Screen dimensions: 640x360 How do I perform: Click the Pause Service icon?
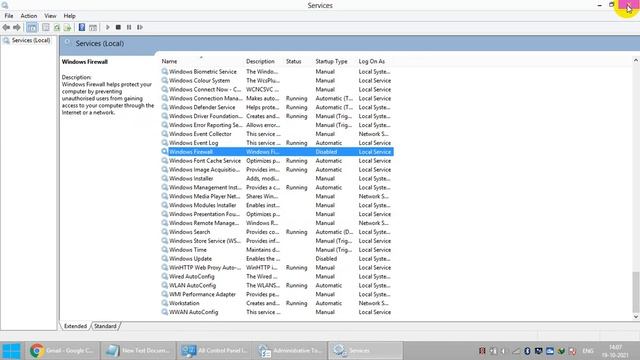pos(129,27)
